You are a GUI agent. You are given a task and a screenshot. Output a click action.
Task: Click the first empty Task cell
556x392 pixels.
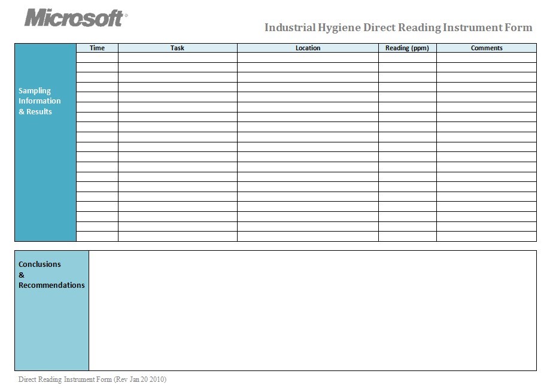tap(177, 57)
